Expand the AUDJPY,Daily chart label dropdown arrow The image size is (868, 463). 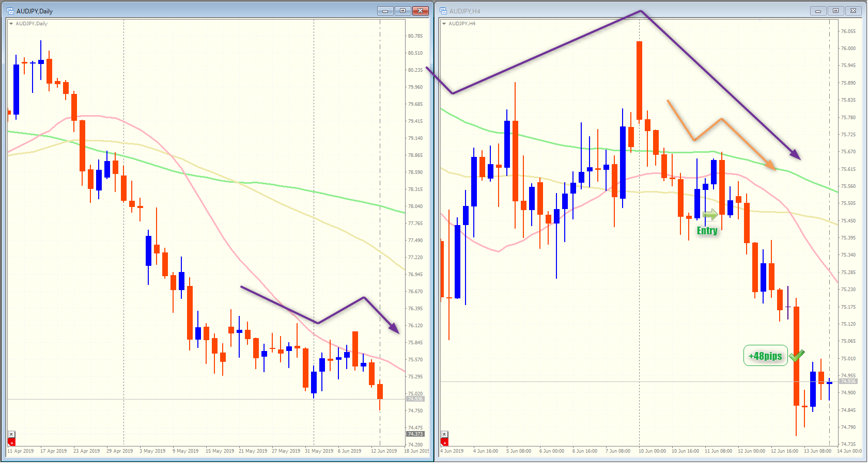pos(11,24)
